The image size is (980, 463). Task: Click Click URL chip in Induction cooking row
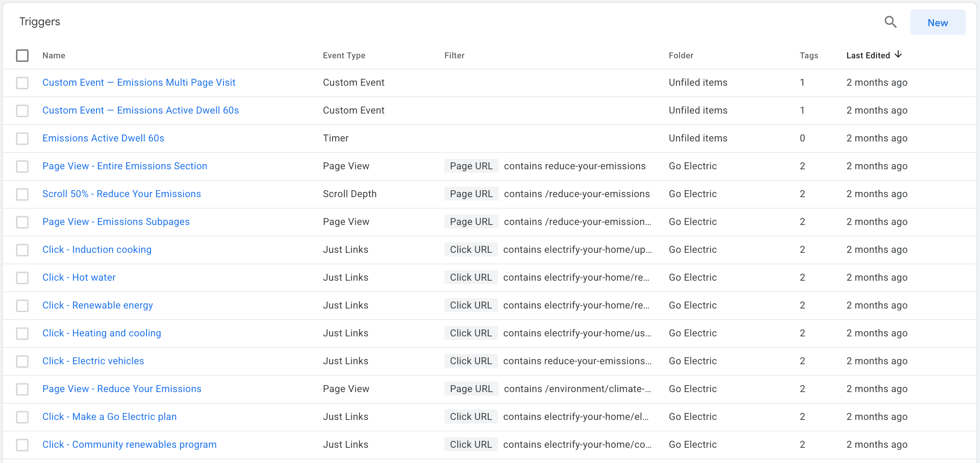471,249
